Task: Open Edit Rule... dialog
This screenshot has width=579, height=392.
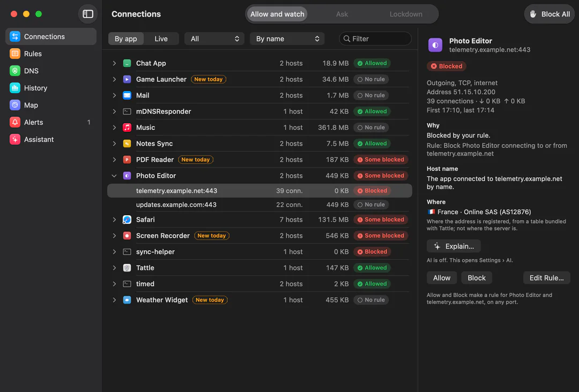Action: (546, 278)
